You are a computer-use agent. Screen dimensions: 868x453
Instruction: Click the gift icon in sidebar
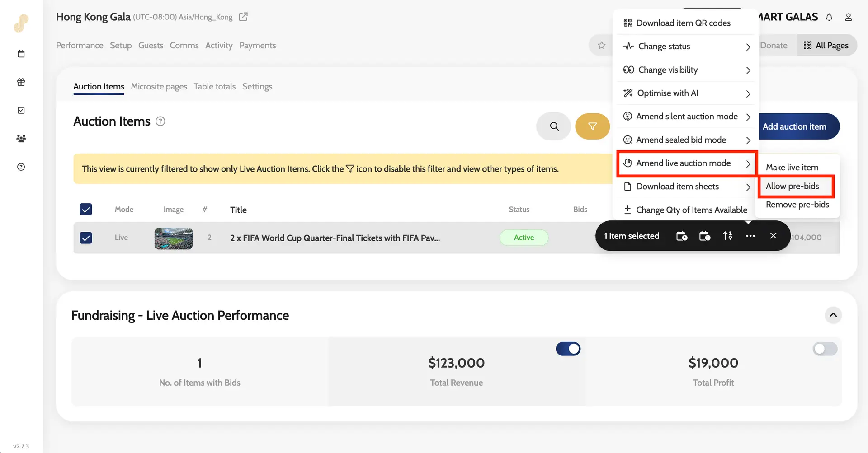(21, 82)
